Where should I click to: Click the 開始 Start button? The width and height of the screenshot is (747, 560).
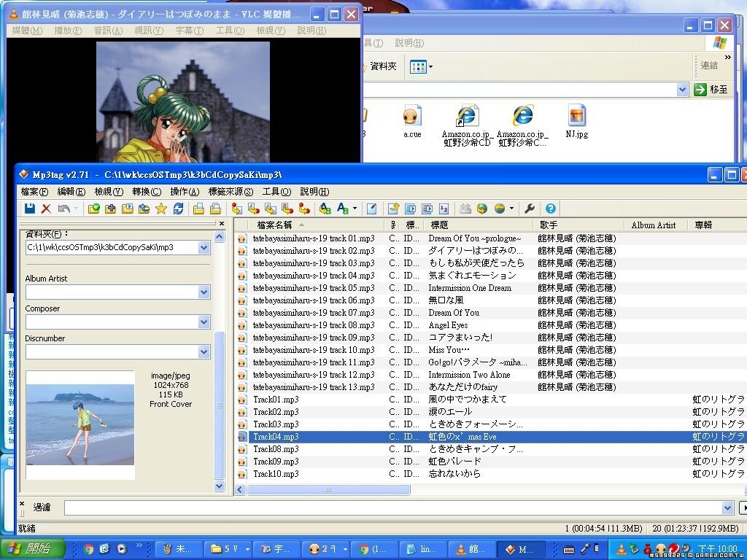coord(33,548)
